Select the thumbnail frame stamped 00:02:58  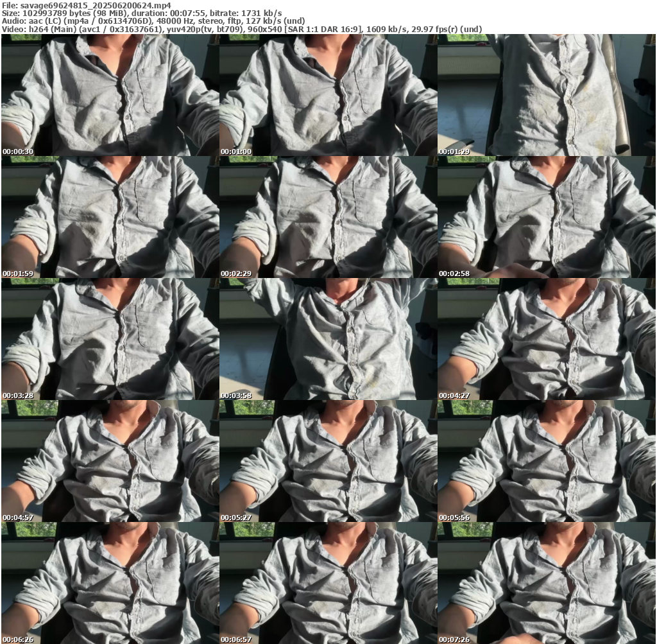click(547, 217)
